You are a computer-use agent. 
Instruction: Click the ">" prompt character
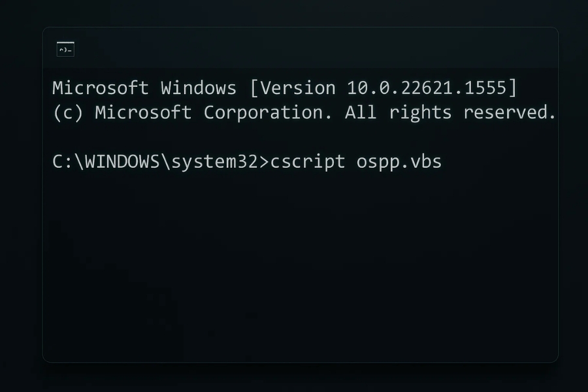tap(265, 163)
